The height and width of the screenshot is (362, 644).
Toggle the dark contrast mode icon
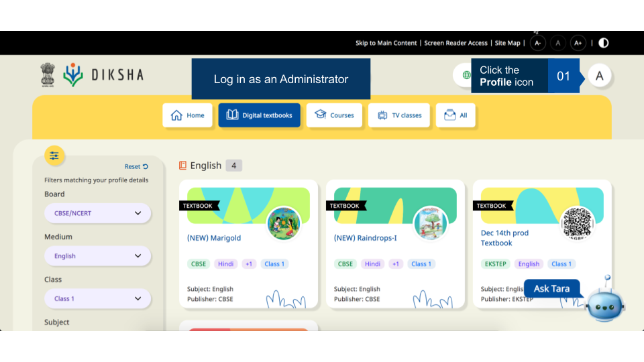[604, 43]
